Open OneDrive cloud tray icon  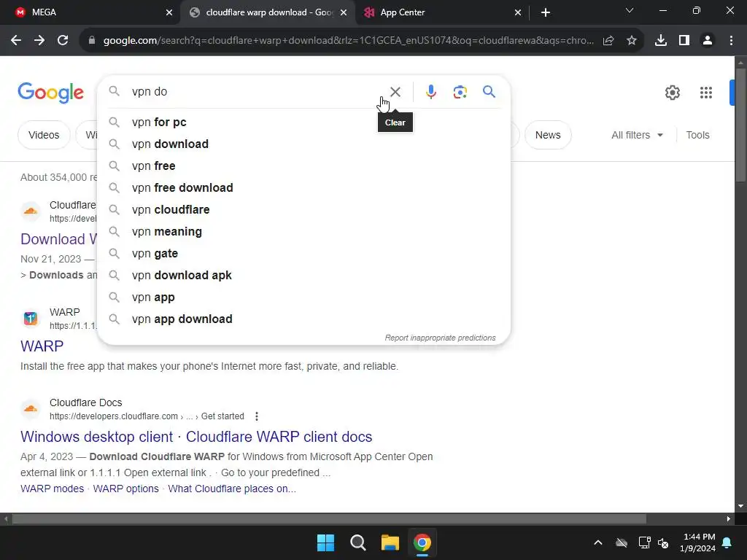tap(622, 542)
